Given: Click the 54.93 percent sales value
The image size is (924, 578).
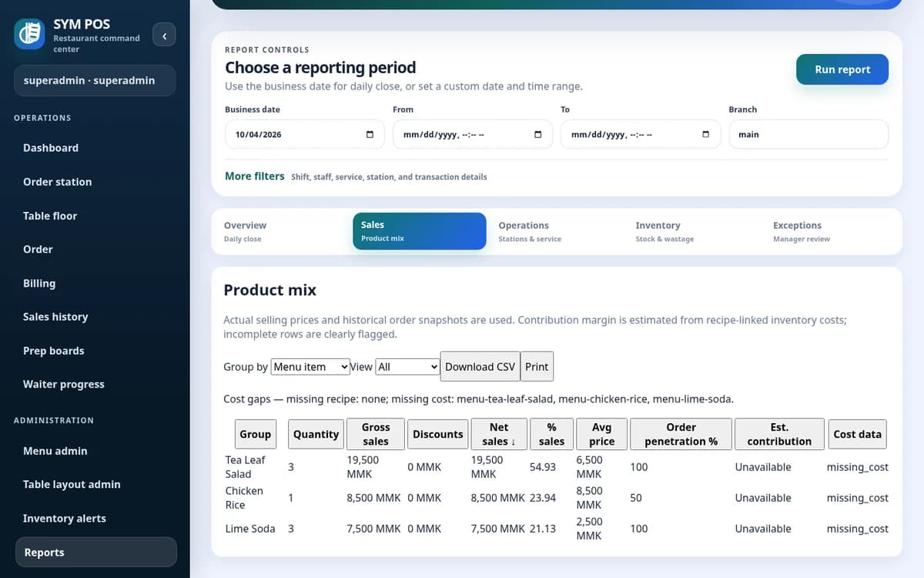Looking at the screenshot, I should [x=543, y=467].
